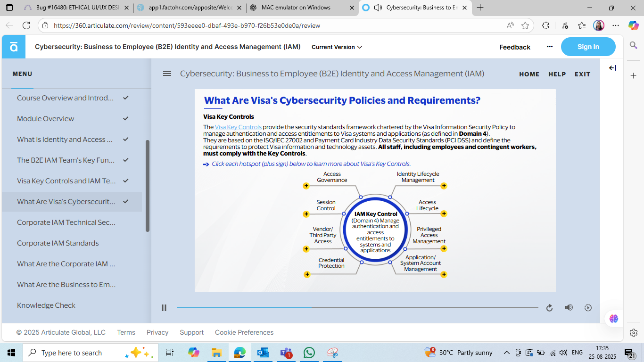The height and width of the screenshot is (362, 644).
Task: Pause the course playback
Action: click(x=164, y=308)
